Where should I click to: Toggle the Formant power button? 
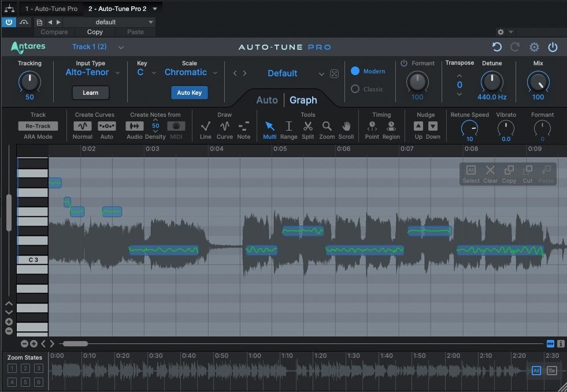pos(404,63)
